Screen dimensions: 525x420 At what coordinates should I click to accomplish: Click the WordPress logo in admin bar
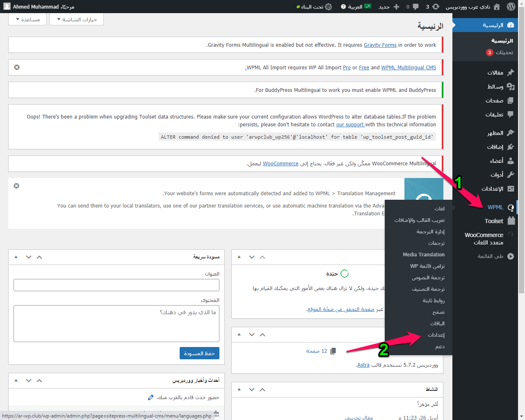[x=511, y=7]
